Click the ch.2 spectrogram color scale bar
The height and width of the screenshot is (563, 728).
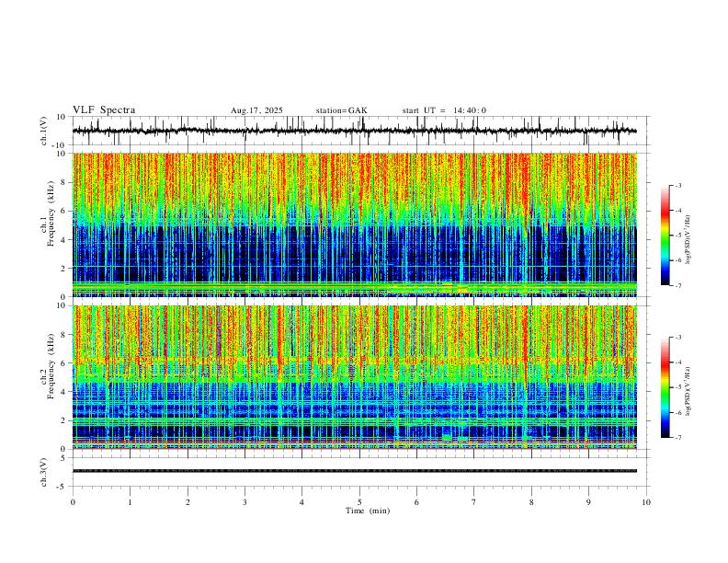point(665,387)
